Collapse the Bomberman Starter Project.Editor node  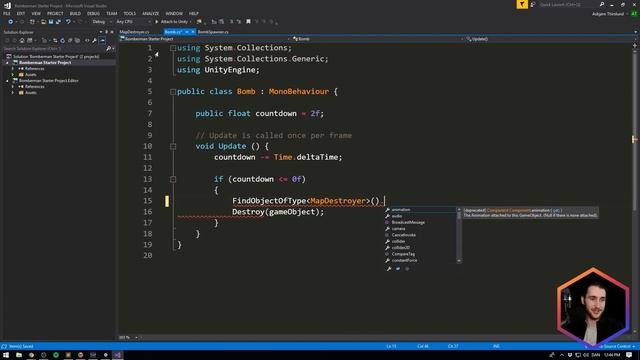[7, 81]
